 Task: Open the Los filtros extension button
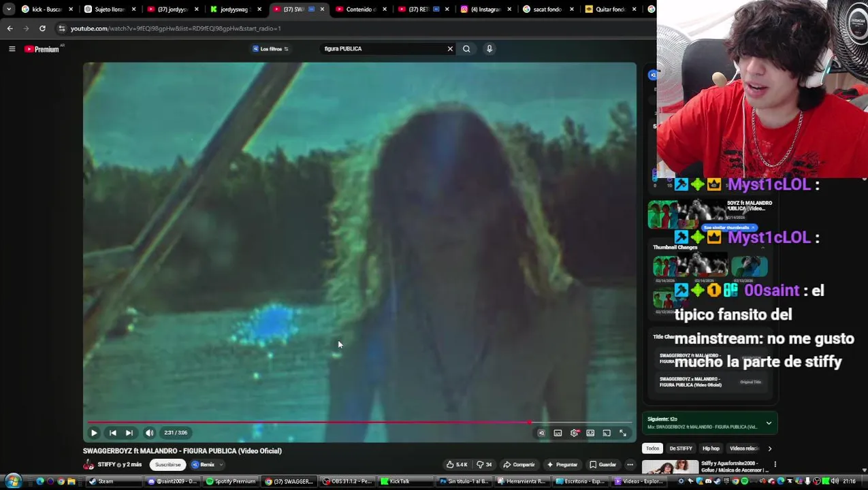pyautogui.click(x=270, y=49)
